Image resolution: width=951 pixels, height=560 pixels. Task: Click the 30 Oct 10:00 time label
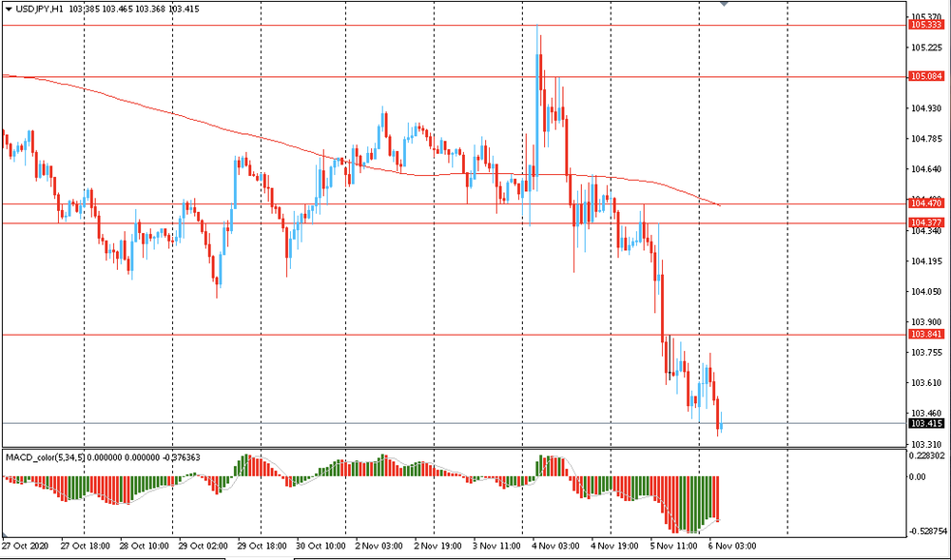(x=320, y=545)
